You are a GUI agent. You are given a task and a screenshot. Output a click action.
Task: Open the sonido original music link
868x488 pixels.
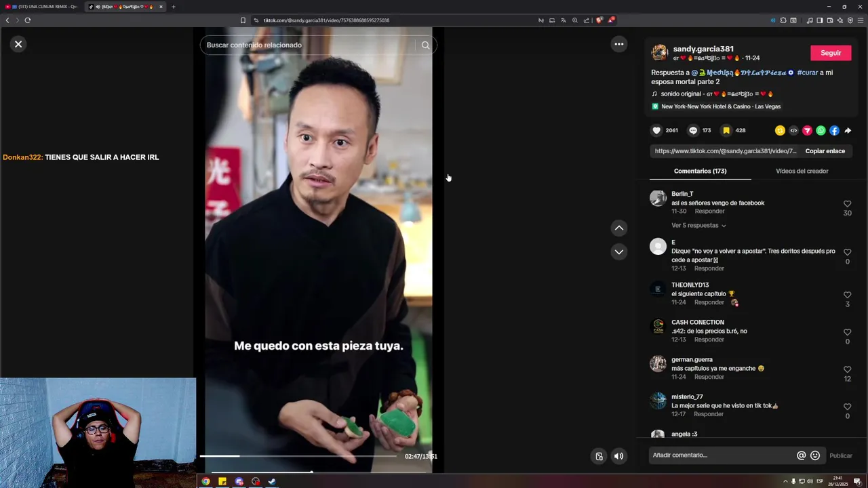click(x=712, y=94)
